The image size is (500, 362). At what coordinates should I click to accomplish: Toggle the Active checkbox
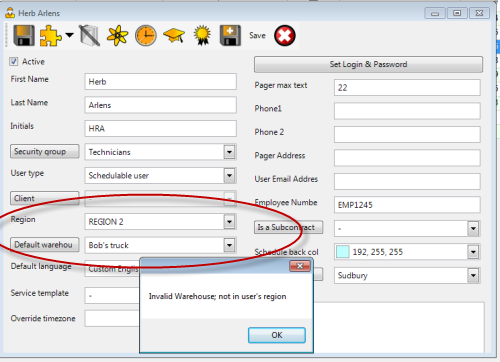13,61
